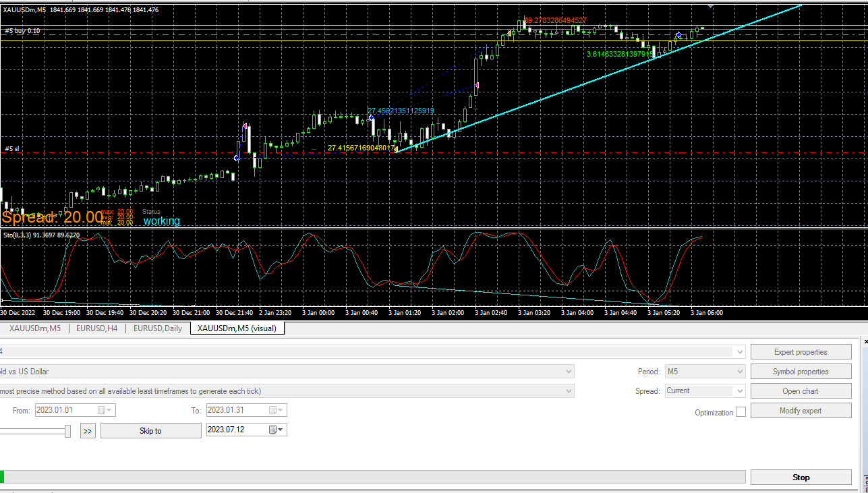This screenshot has width=868, height=493.
Task: Click the gray chart shift triangle marker
Action: [710, 5]
